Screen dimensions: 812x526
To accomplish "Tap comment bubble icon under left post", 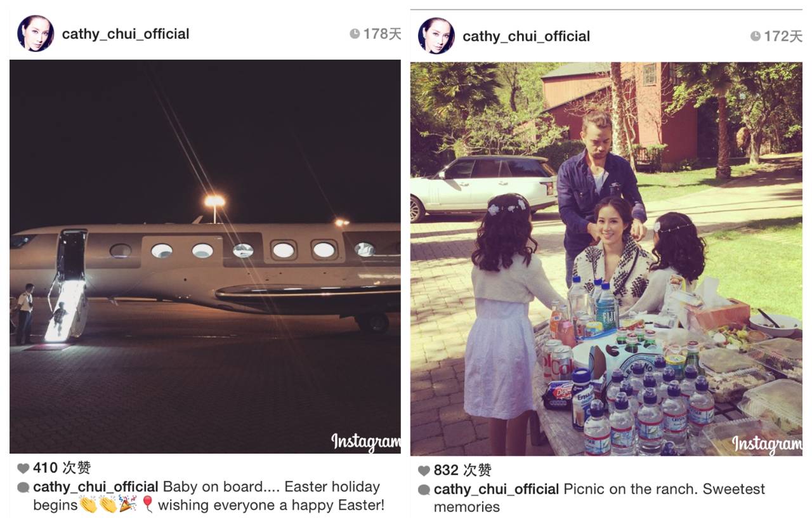I will tap(23, 487).
